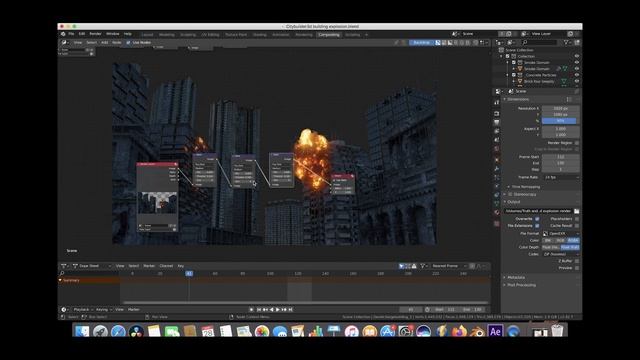Open output folder browser icon
The image size is (640, 360).
coord(576,211)
